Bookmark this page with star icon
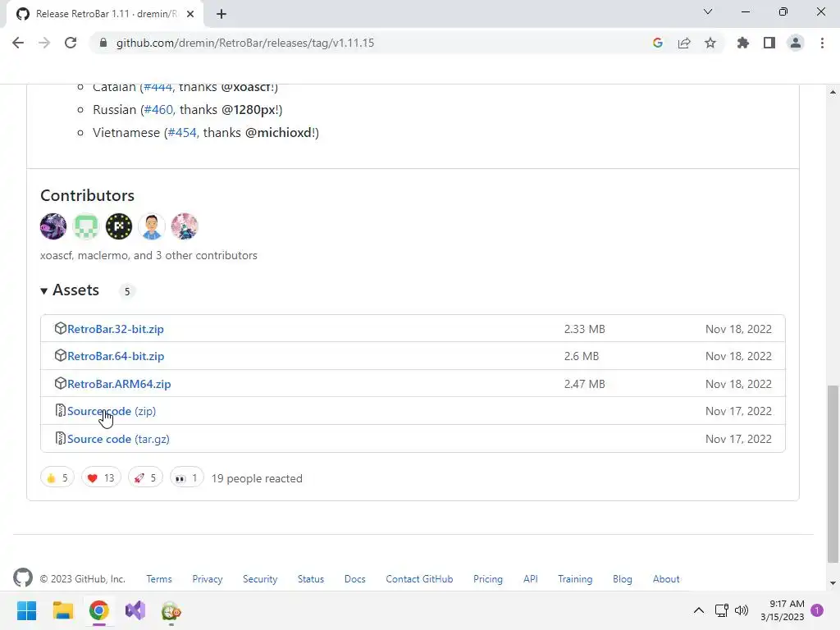This screenshot has width=840, height=630. (x=710, y=43)
